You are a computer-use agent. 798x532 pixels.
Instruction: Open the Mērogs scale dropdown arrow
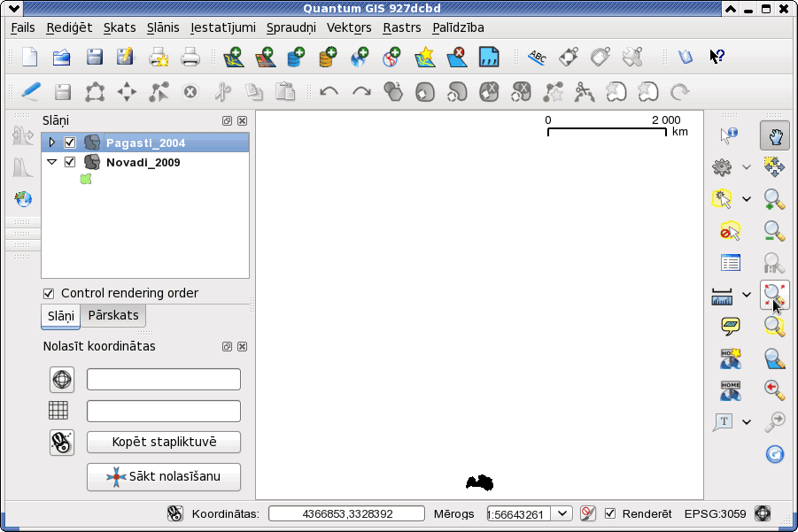562,513
